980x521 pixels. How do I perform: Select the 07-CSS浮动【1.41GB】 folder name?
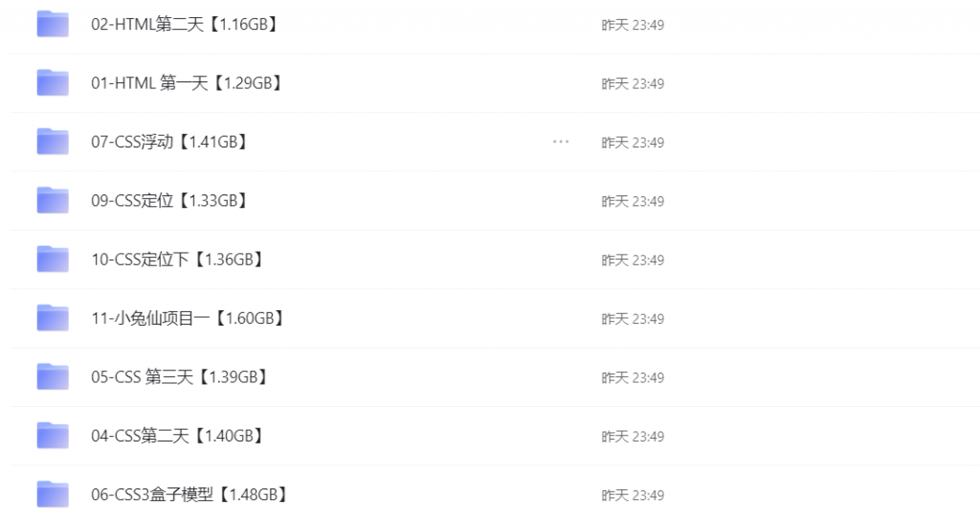coord(170,142)
